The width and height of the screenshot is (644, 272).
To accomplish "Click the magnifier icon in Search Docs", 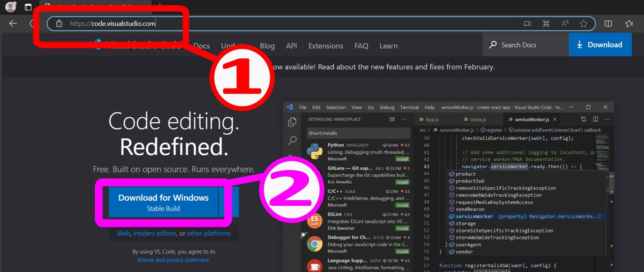I will point(493,45).
